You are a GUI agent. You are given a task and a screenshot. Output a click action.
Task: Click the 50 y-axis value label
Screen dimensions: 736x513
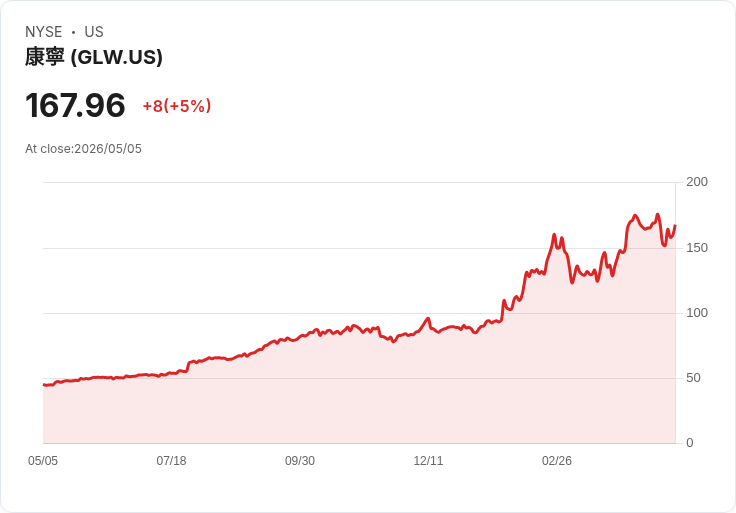click(x=693, y=378)
